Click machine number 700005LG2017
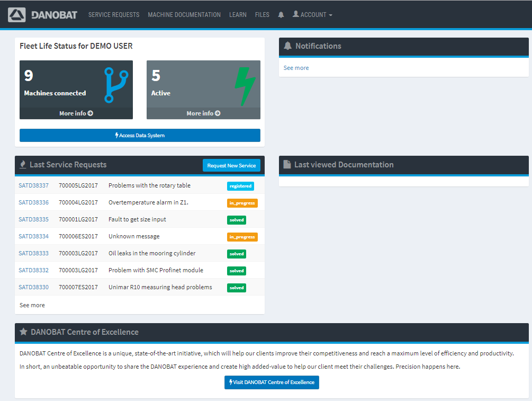 (78, 185)
